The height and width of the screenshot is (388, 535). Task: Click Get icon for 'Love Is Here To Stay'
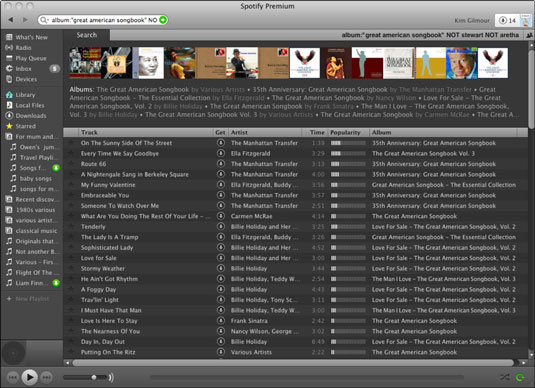tap(221, 321)
